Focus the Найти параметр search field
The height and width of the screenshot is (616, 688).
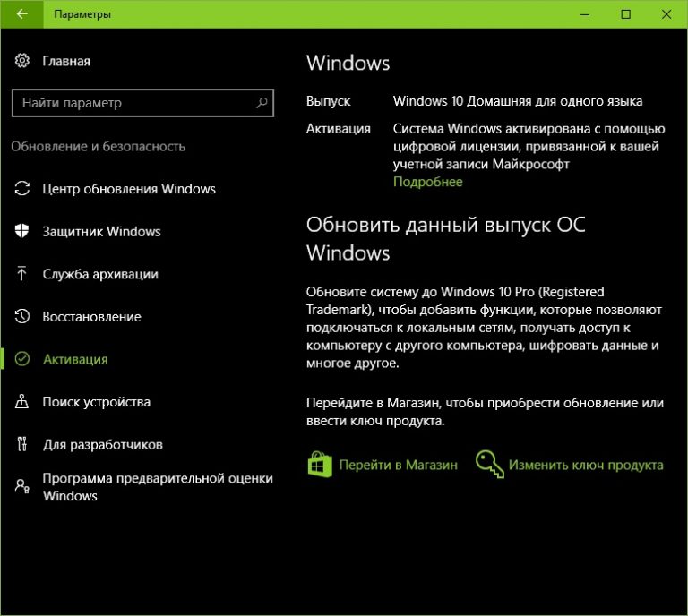[142, 103]
